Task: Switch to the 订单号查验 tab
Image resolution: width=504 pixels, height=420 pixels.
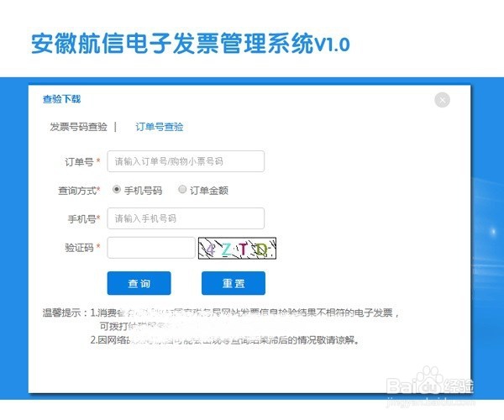Action: [160, 127]
